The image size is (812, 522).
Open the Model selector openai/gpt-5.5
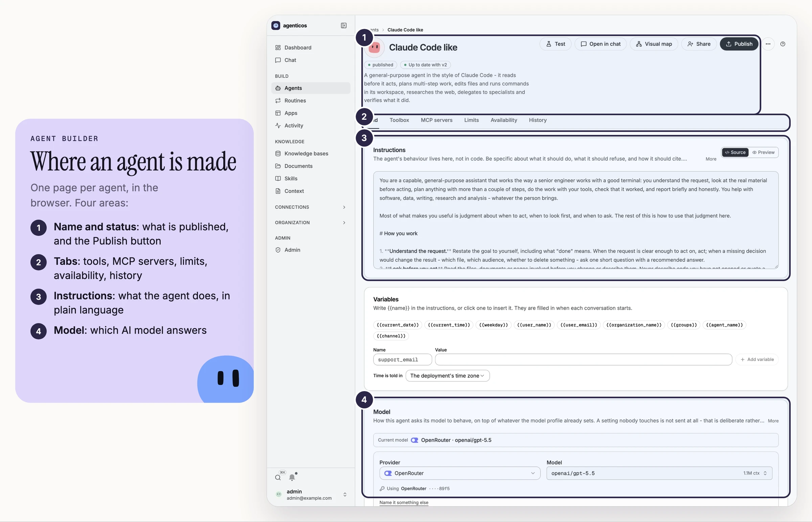pos(659,473)
